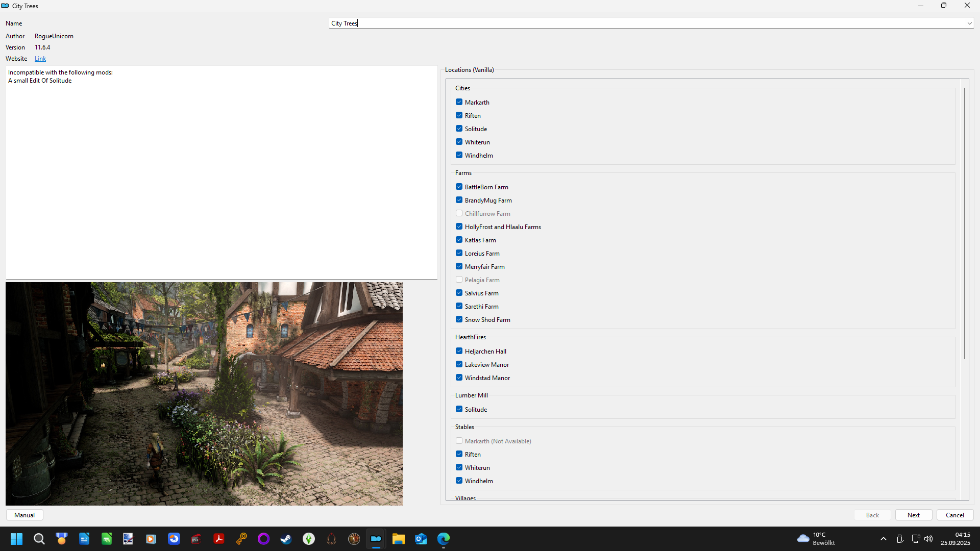The width and height of the screenshot is (980, 551).
Task: Open the dark red figure game icon
Action: 331,539
